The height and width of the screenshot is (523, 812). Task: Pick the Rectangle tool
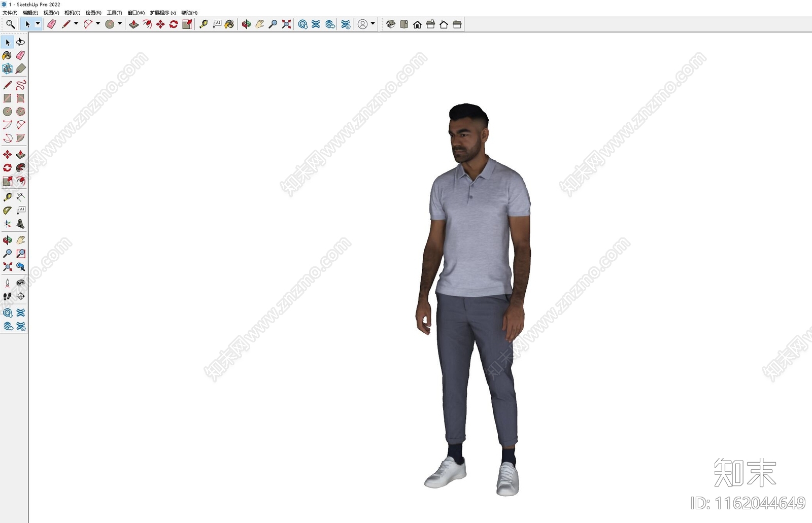click(7, 98)
